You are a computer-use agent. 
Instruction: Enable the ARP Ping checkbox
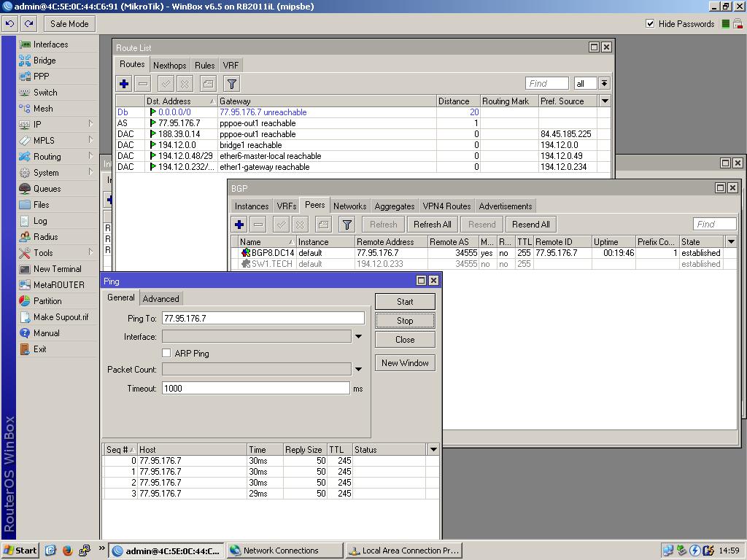point(166,354)
